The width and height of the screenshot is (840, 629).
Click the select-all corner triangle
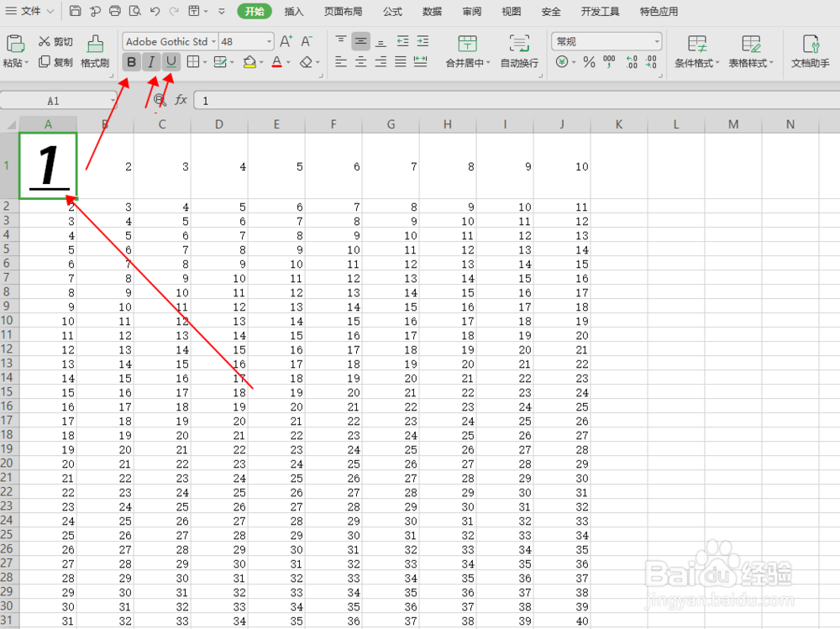tap(10, 125)
